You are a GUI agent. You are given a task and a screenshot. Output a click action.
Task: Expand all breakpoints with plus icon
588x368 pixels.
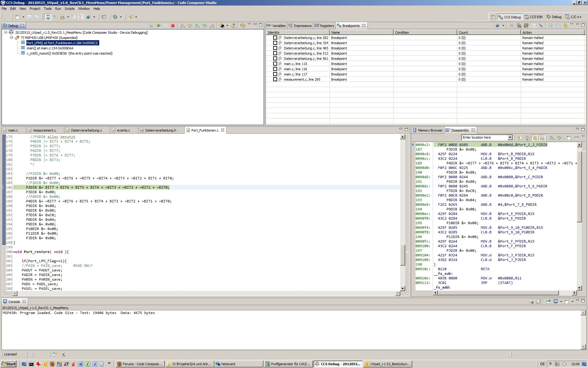click(x=551, y=26)
